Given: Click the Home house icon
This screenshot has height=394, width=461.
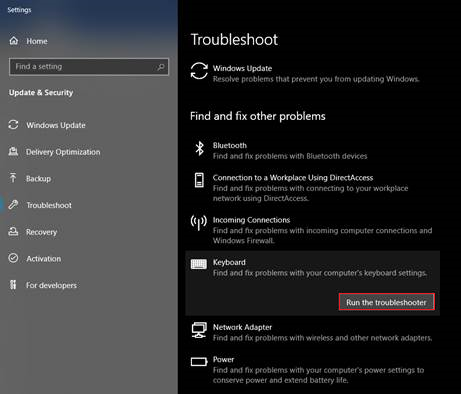Looking at the screenshot, I should [x=14, y=41].
